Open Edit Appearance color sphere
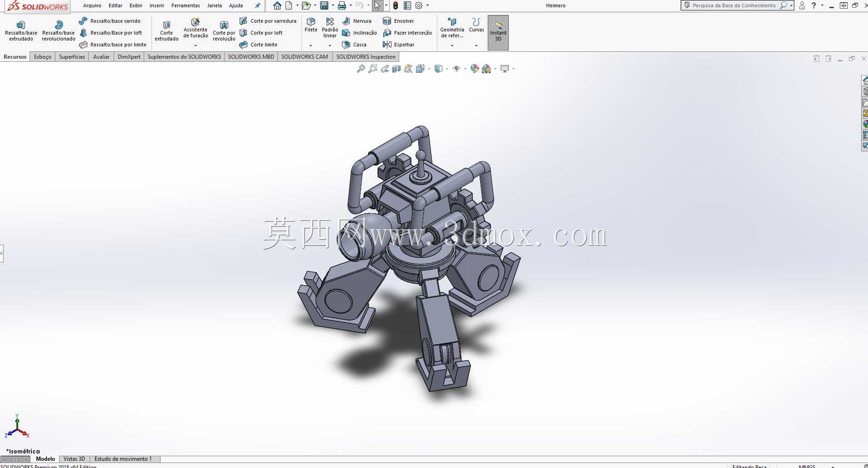The image size is (868, 468). tap(475, 69)
